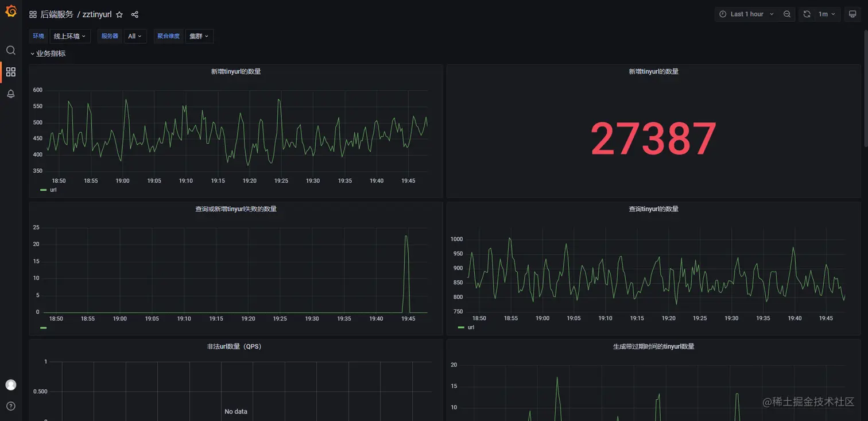The image size is (868, 421).
Task: Star the zztinyurl dashboard
Action: pos(119,14)
